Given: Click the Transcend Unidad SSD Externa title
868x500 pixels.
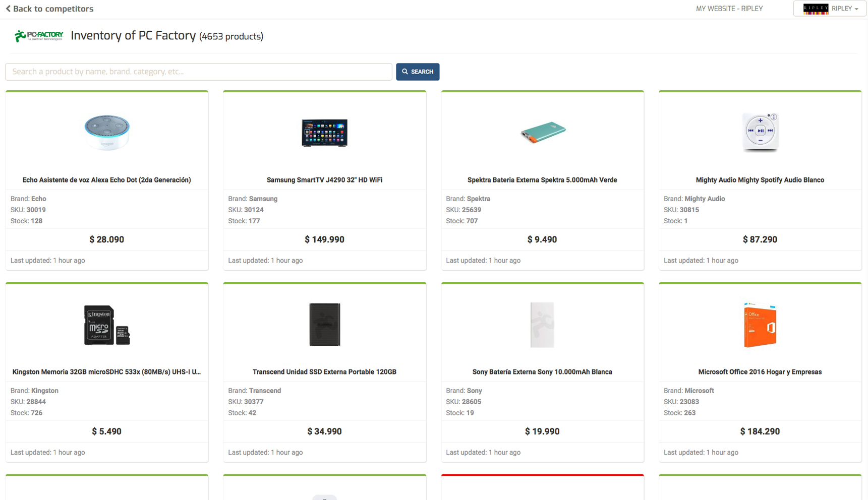Looking at the screenshot, I should tap(324, 372).
